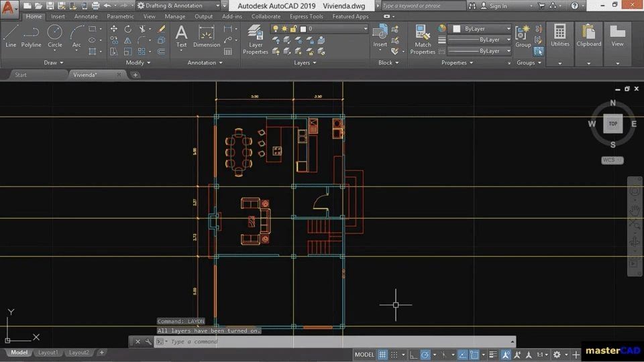Click the MODEL button in status bar

tap(364, 355)
